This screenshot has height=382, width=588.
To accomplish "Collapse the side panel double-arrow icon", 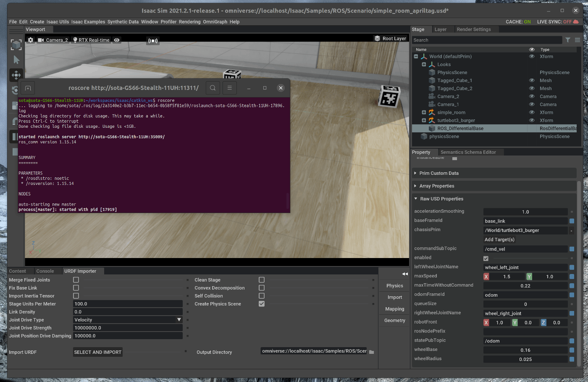I will (405, 274).
